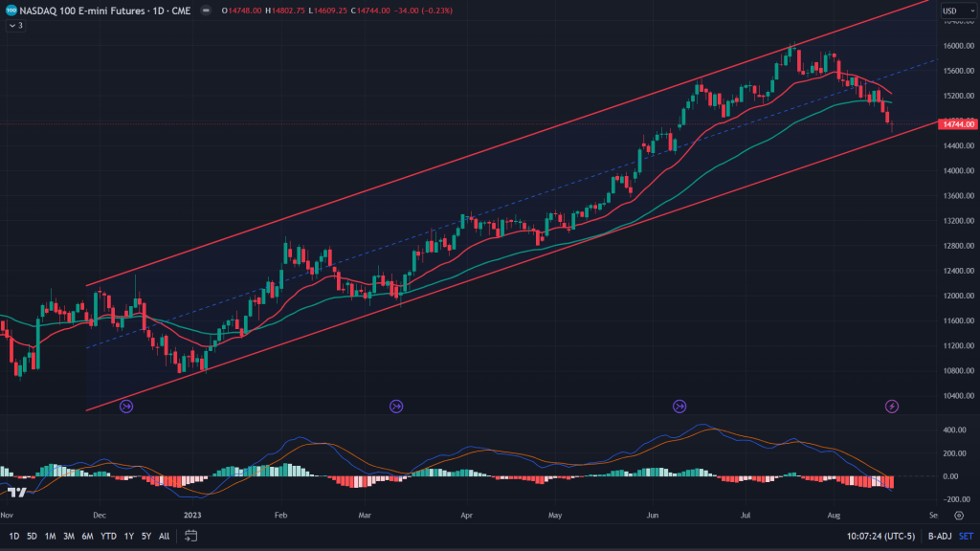980x551 pixels.
Task: Click the 14744.00 current price label
Action: 957,124
